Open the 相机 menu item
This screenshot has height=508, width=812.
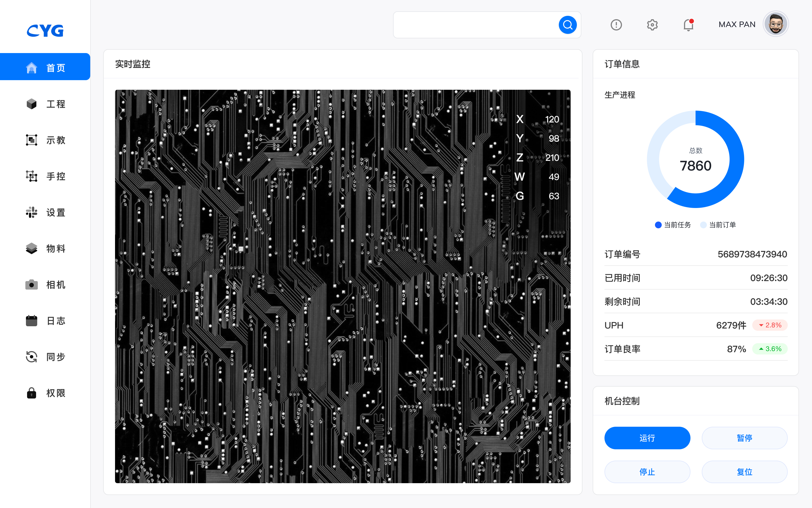click(x=45, y=284)
